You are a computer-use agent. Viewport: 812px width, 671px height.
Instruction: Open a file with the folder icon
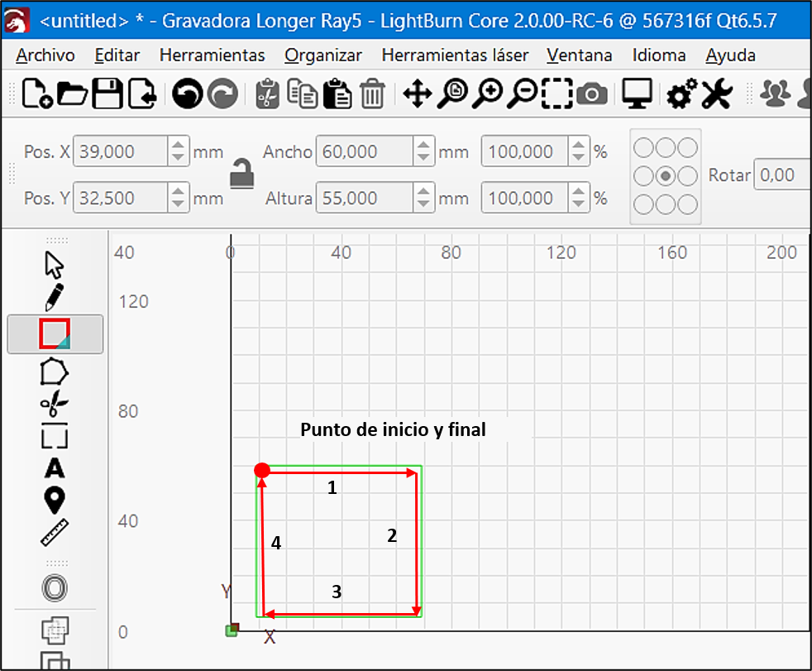pyautogui.click(x=72, y=93)
